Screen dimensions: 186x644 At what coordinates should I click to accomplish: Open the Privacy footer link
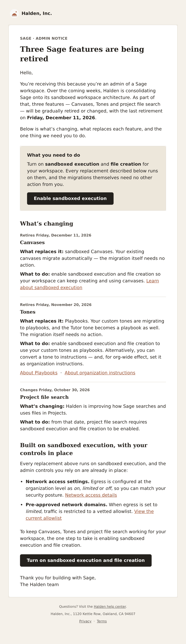[x=85, y=621]
